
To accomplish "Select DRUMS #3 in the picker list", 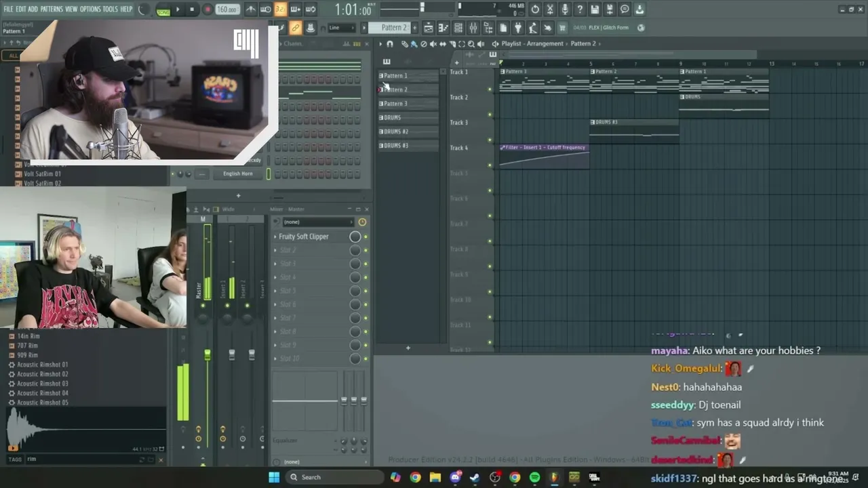I will pyautogui.click(x=408, y=146).
